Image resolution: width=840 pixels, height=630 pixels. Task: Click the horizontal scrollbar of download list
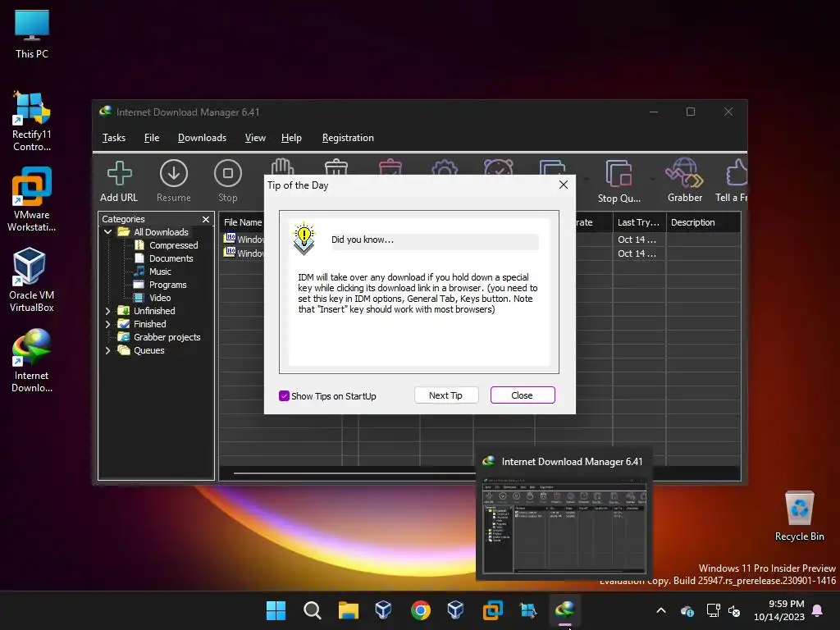tap(354, 473)
